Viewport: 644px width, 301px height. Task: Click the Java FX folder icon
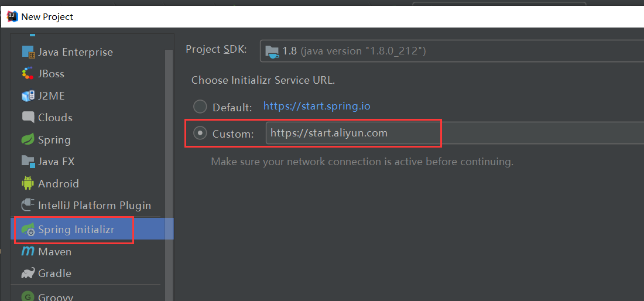28,162
